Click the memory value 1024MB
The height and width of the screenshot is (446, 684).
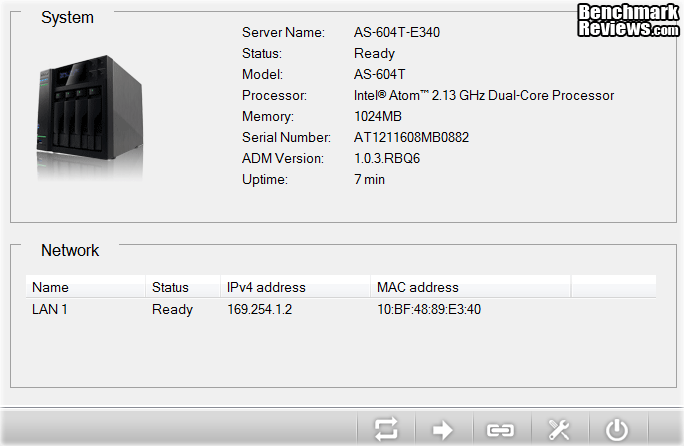(378, 117)
